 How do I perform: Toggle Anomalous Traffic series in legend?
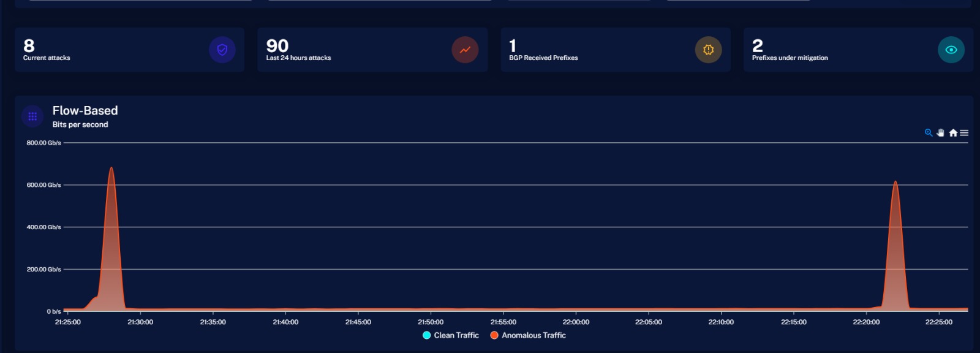click(x=533, y=335)
